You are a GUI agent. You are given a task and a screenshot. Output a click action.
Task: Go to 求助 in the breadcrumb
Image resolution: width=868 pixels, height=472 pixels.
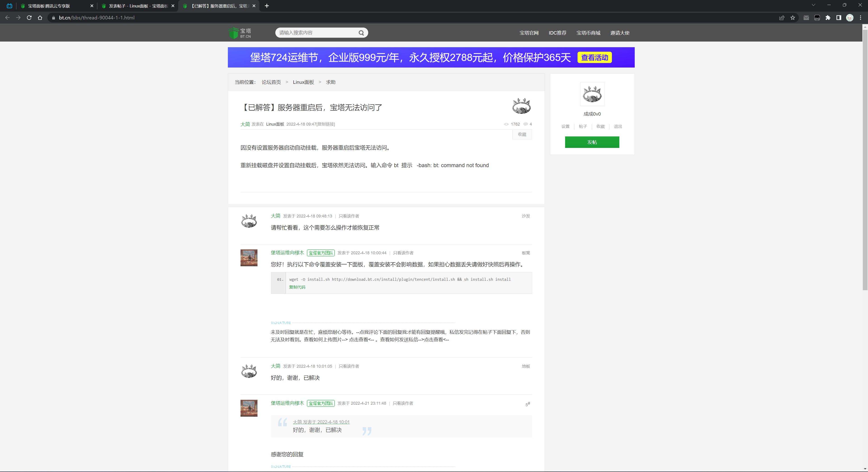tap(330, 82)
